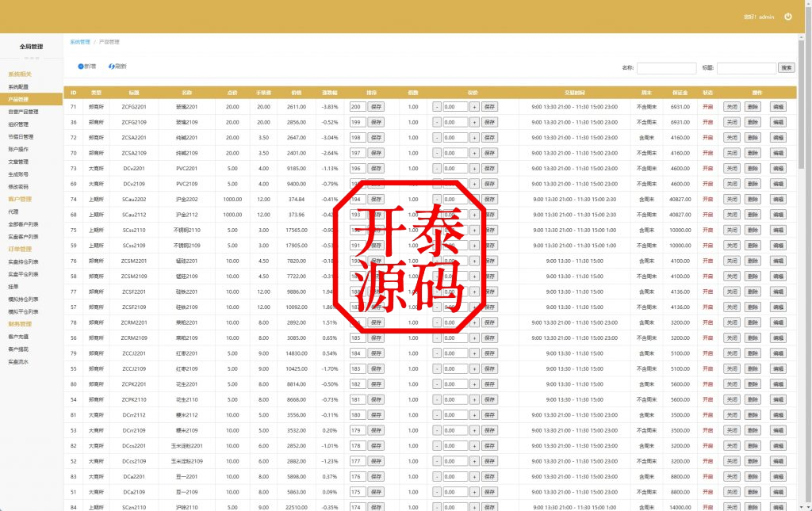
Task: Click sort field 184 in ZCCJ2201 row
Action: click(x=358, y=353)
